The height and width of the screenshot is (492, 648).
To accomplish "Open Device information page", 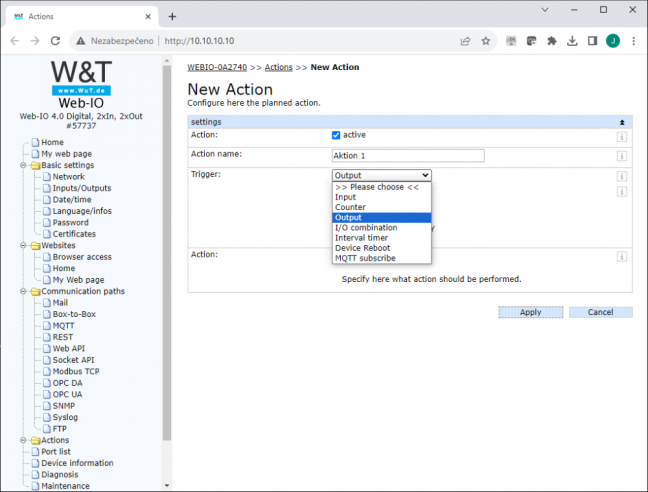I will pyautogui.click(x=77, y=463).
